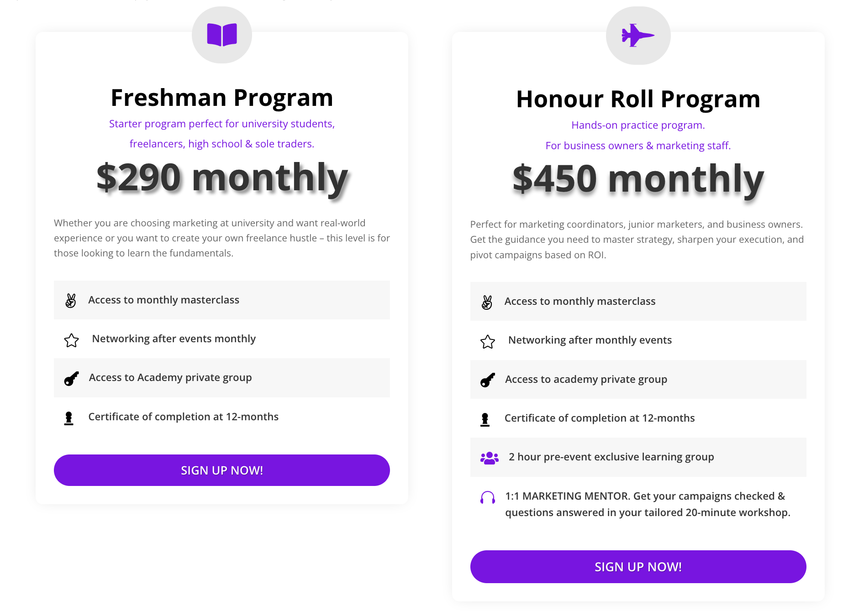Click the 1:1 MARKETING MENTOR feature text
The width and height of the screenshot is (864, 616).
click(x=648, y=504)
